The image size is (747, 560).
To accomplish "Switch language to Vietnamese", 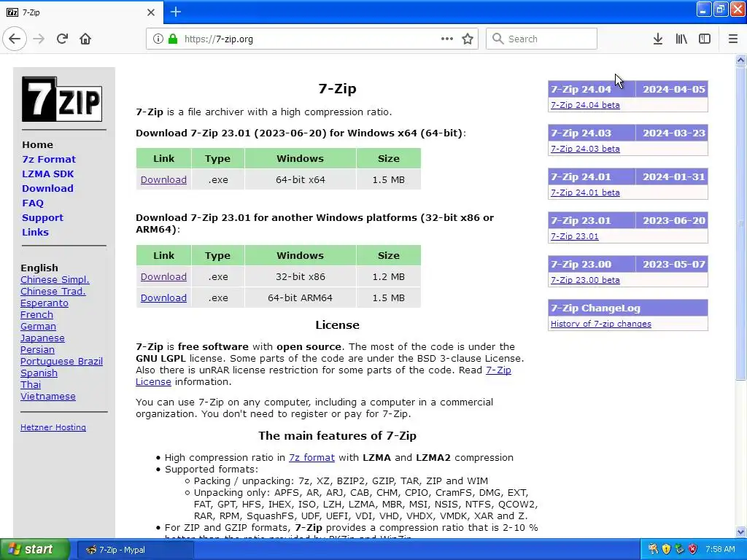I will tap(47, 396).
